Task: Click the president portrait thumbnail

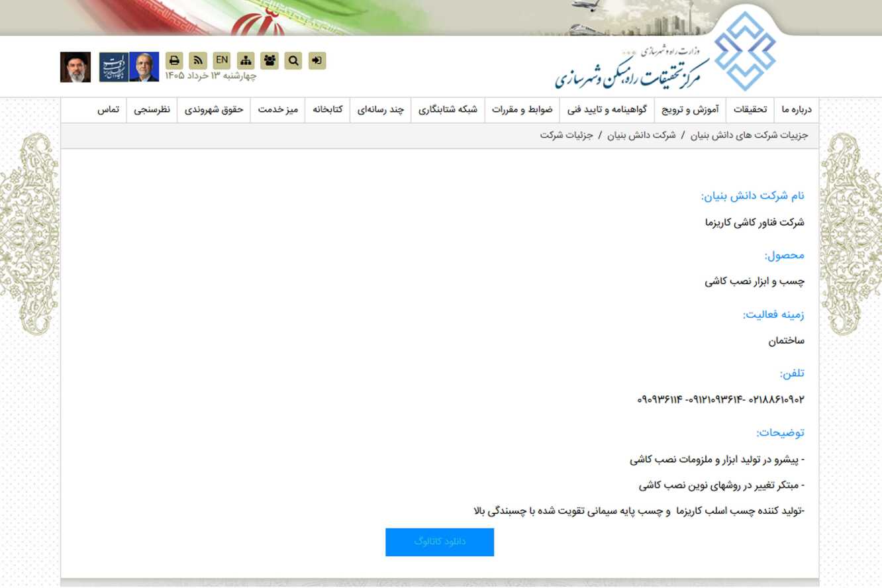Action: tap(144, 67)
